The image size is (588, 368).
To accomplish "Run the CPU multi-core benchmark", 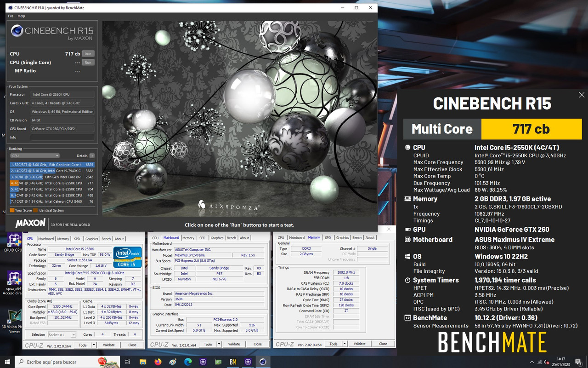I will pyautogui.click(x=88, y=54).
